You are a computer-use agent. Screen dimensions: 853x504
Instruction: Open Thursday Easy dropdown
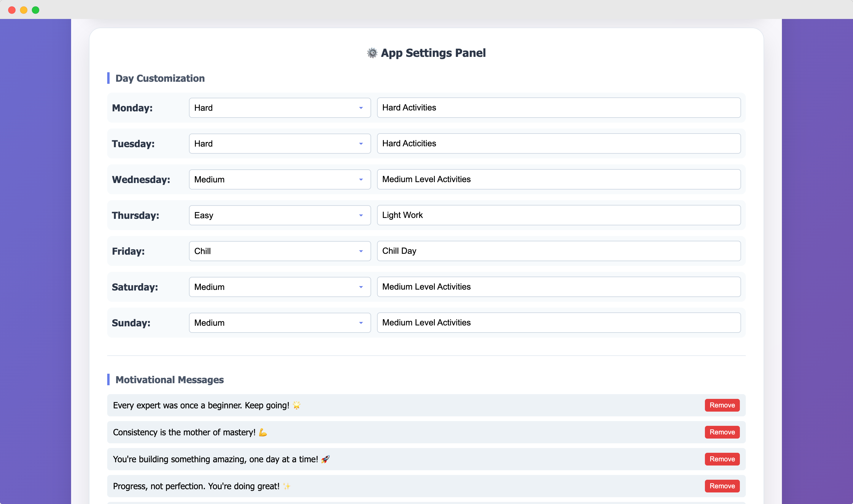pos(279,215)
